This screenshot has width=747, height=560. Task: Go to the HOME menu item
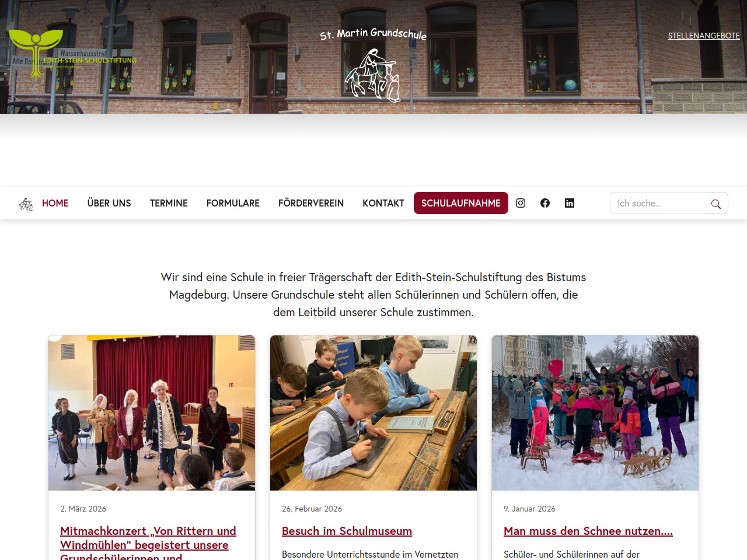pyautogui.click(x=55, y=203)
